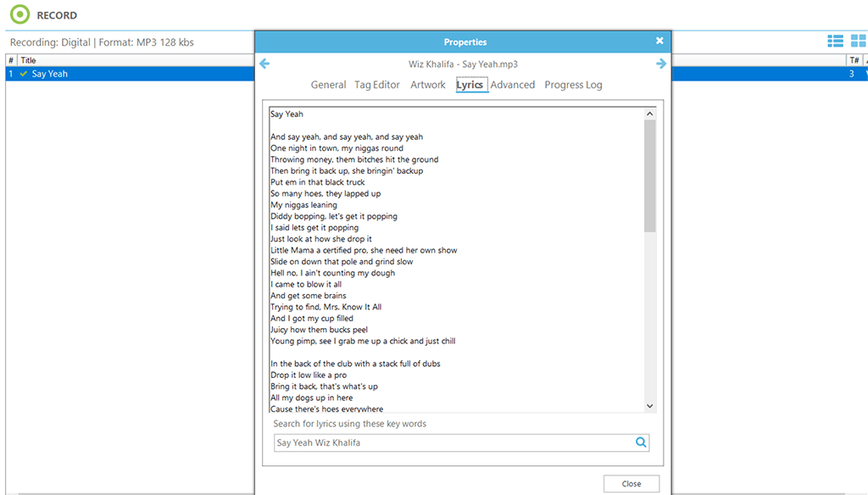Image resolution: width=868 pixels, height=495 pixels.
Task: Close the Properties dialog with X
Action: pos(659,41)
